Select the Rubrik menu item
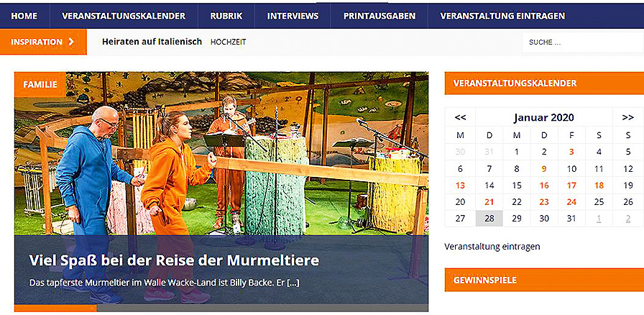The image size is (644, 315). click(226, 16)
